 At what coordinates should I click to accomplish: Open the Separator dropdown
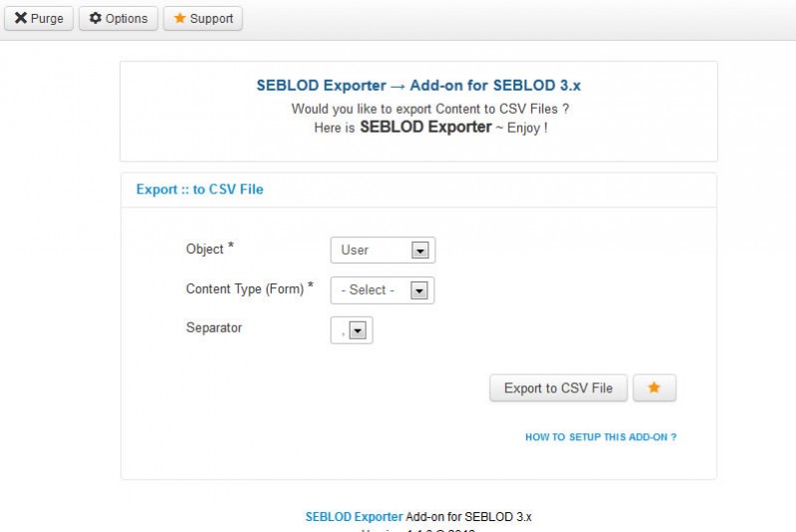click(x=352, y=330)
